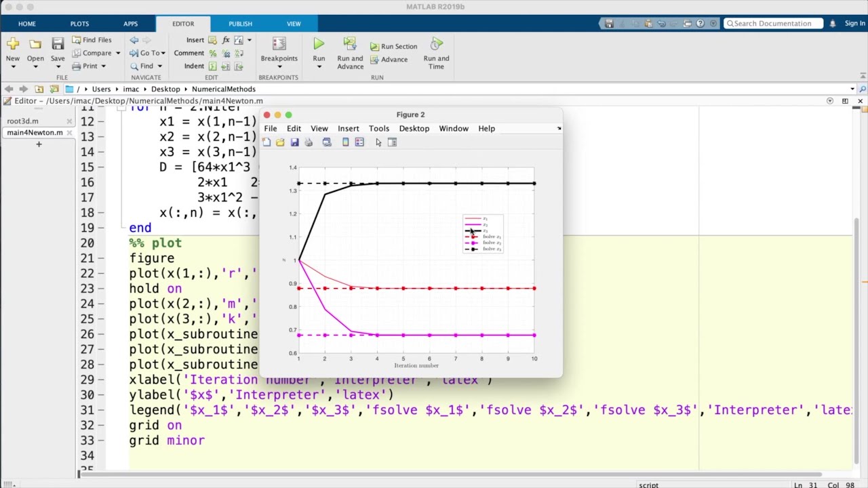
Task: Switch to the APPS tab
Action: pyautogui.click(x=130, y=24)
